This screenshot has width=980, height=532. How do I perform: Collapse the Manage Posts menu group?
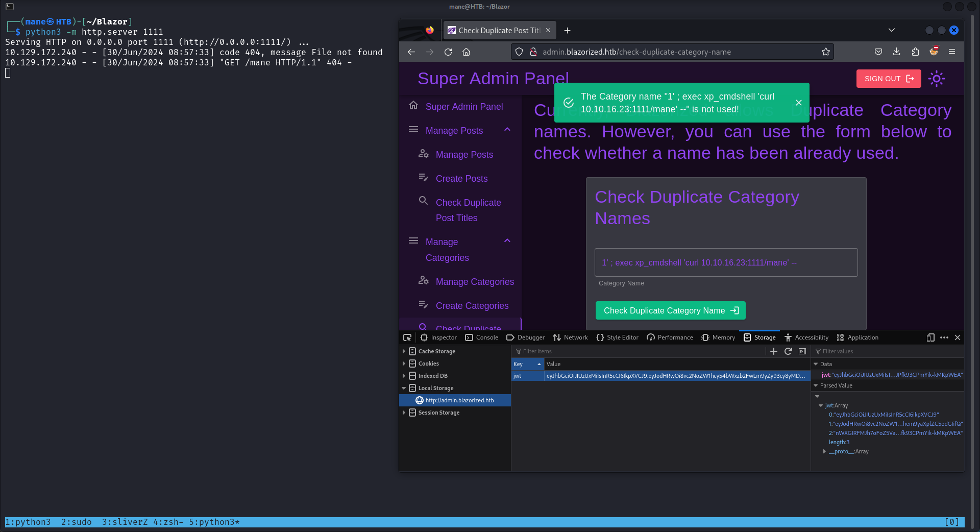point(507,130)
